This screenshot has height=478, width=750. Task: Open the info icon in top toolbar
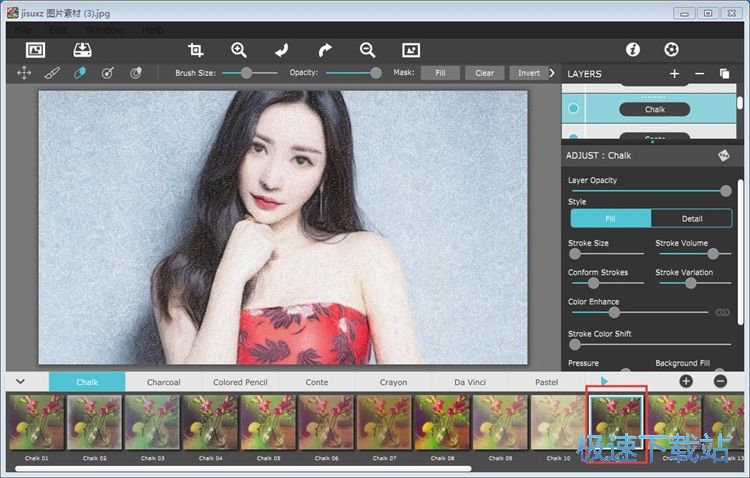click(632, 49)
